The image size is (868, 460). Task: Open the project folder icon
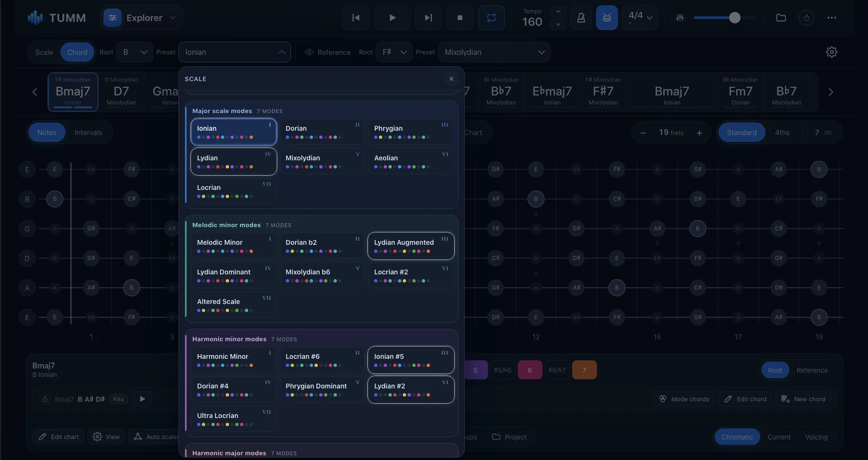click(781, 18)
